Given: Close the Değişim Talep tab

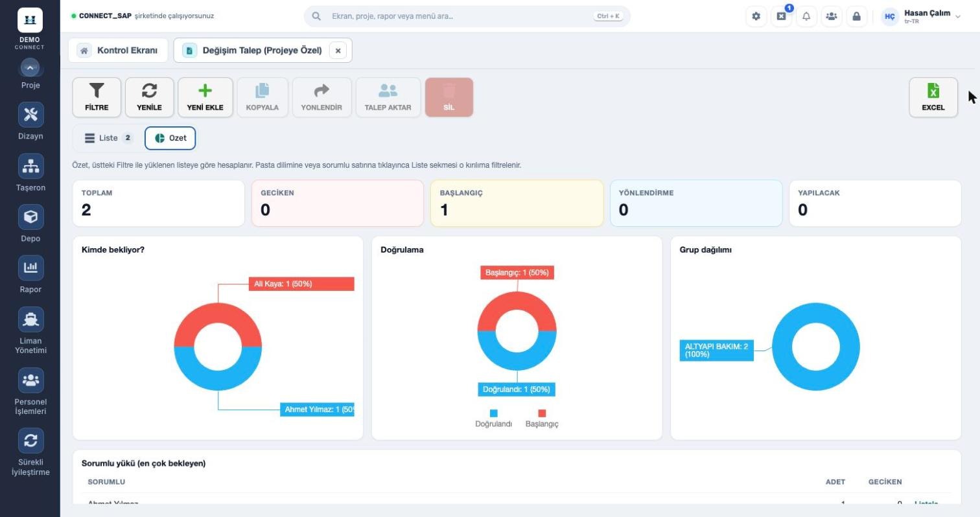Looking at the screenshot, I should click(338, 50).
